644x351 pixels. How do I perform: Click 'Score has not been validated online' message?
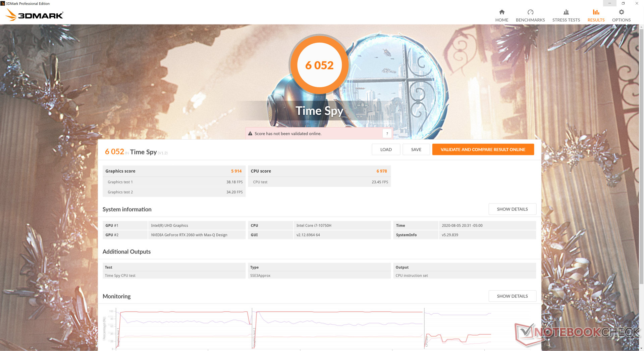coord(288,134)
